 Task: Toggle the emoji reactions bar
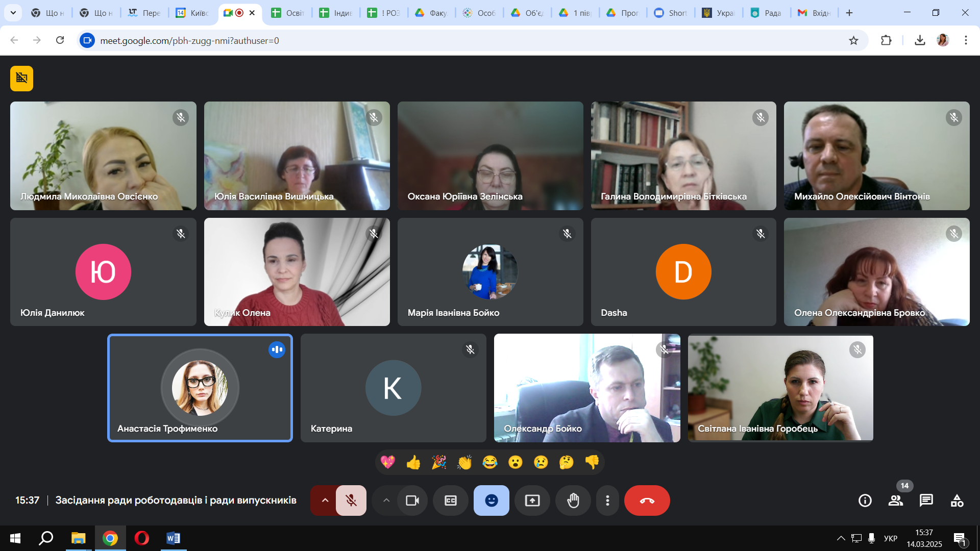click(x=491, y=500)
